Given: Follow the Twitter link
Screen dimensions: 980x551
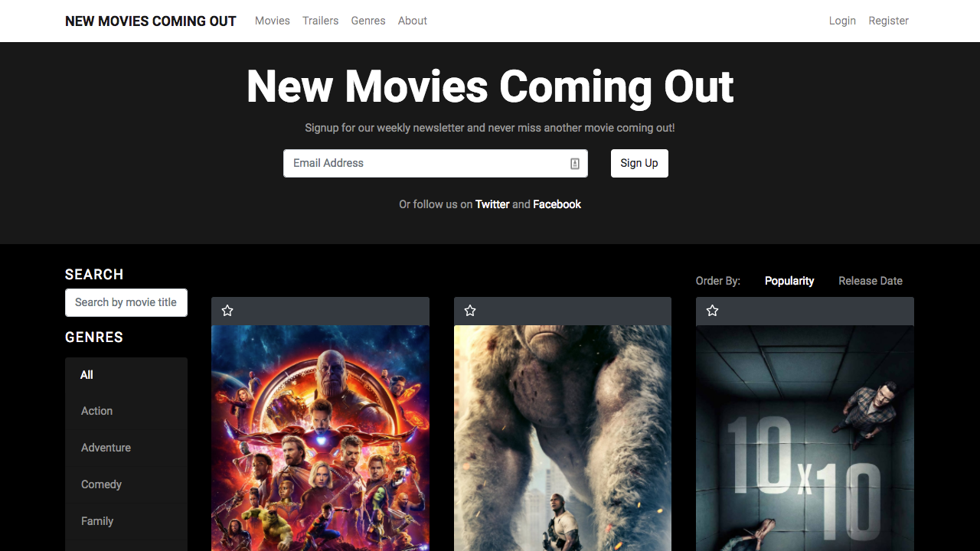Looking at the screenshot, I should click(x=492, y=204).
